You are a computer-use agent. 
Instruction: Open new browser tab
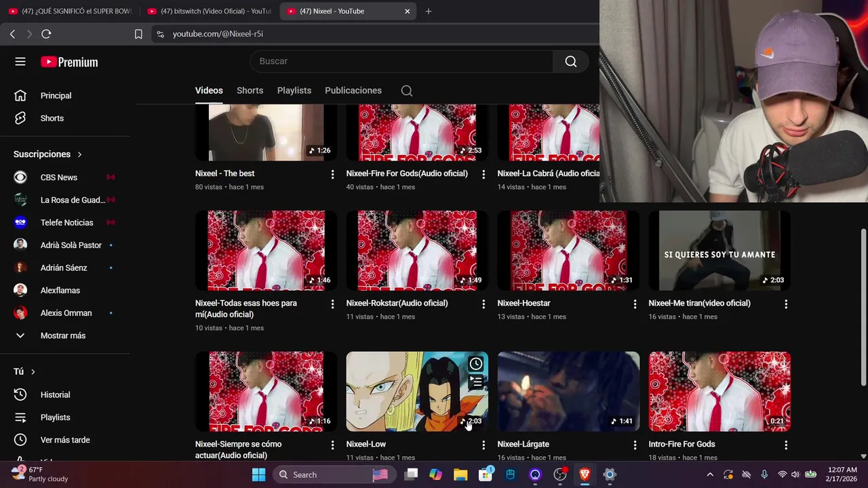coord(428,11)
